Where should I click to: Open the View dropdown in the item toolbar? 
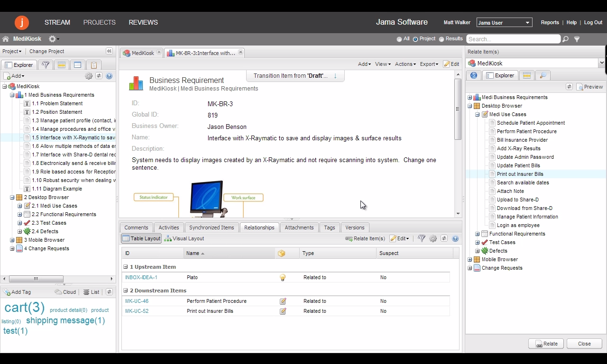tap(383, 64)
